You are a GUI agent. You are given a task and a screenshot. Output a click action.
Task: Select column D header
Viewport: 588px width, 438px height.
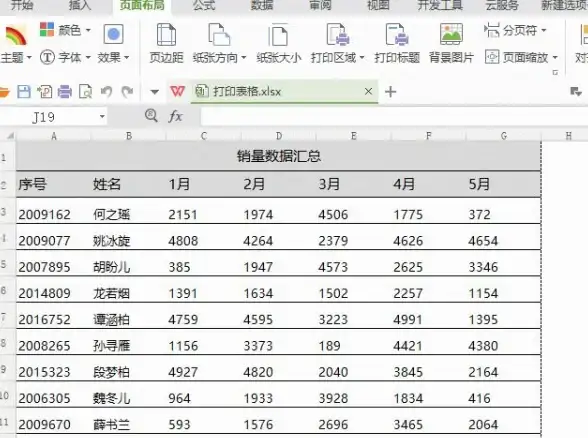(x=279, y=136)
